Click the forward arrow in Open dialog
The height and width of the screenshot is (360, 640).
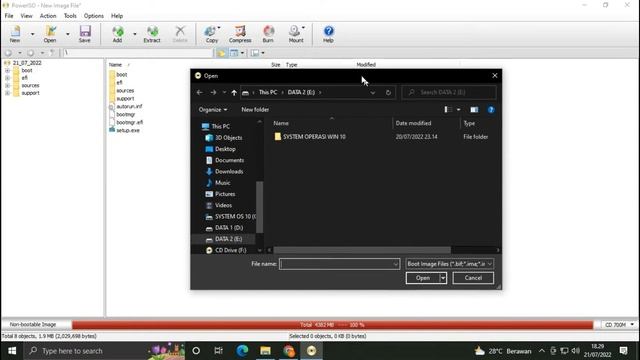(213, 93)
